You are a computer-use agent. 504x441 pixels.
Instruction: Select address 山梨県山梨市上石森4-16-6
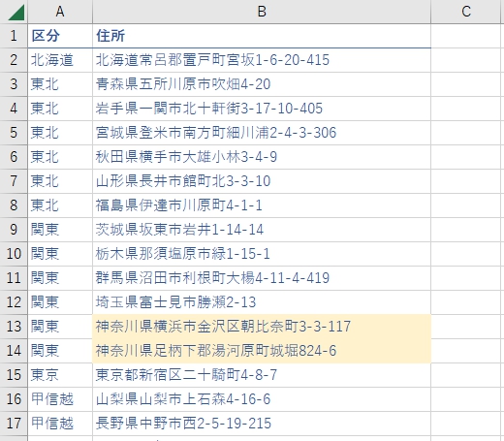pos(262,399)
